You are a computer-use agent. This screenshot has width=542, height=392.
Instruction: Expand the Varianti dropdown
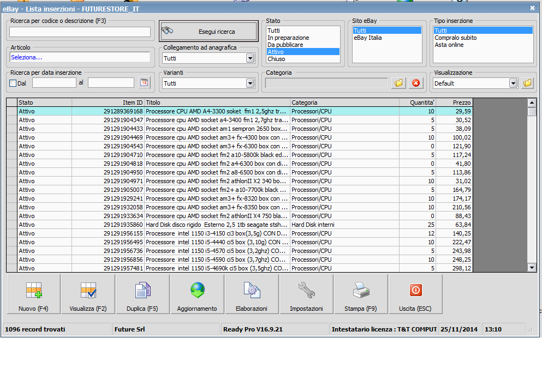click(x=251, y=83)
